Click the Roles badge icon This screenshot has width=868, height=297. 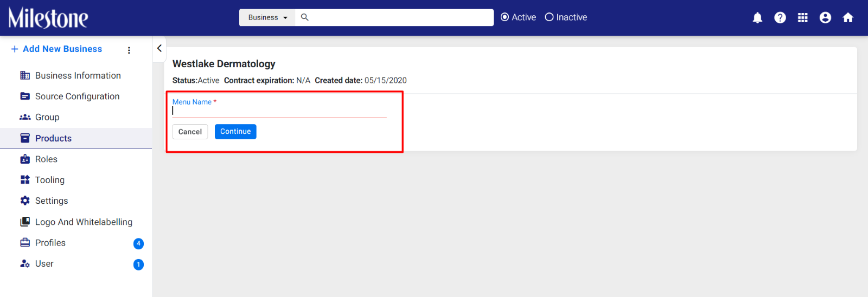coord(25,159)
